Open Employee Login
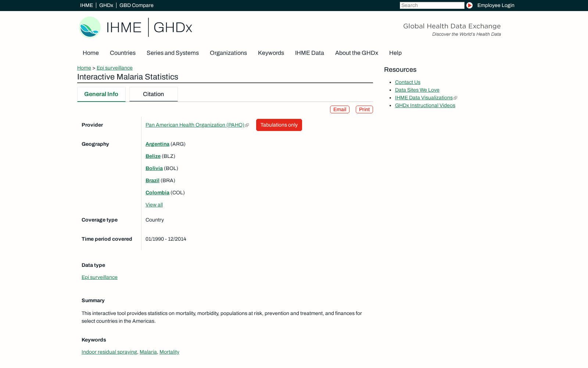588x368 pixels. click(x=496, y=5)
